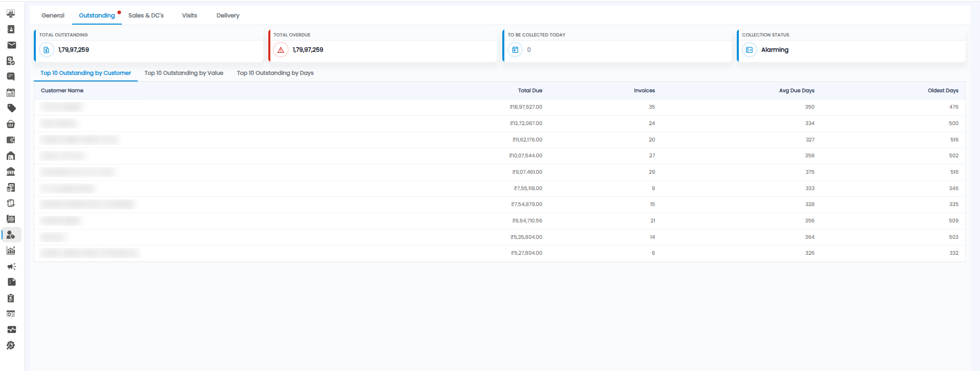
Task: Click the To Be Collected Today calendar icon
Action: click(x=515, y=50)
